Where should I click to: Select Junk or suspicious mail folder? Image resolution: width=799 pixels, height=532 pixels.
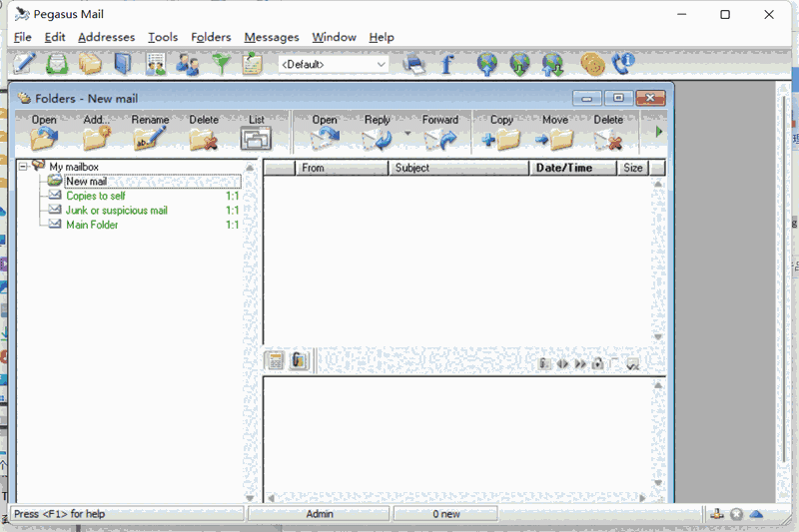point(116,211)
